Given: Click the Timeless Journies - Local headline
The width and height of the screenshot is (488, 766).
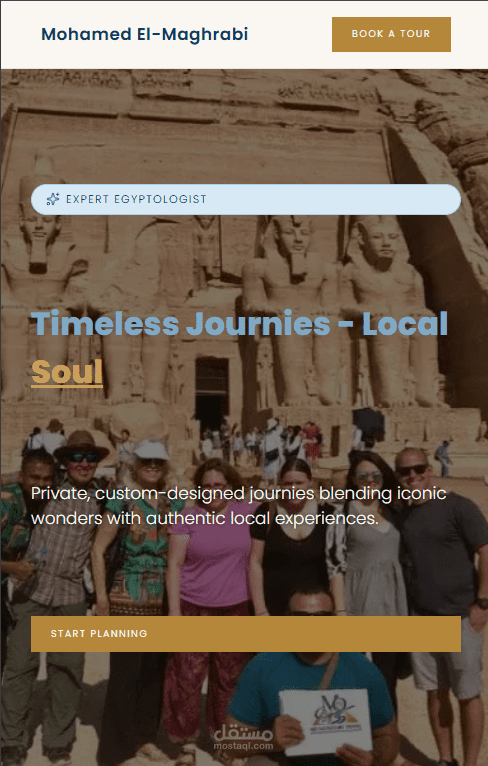Looking at the screenshot, I should tap(239, 323).
